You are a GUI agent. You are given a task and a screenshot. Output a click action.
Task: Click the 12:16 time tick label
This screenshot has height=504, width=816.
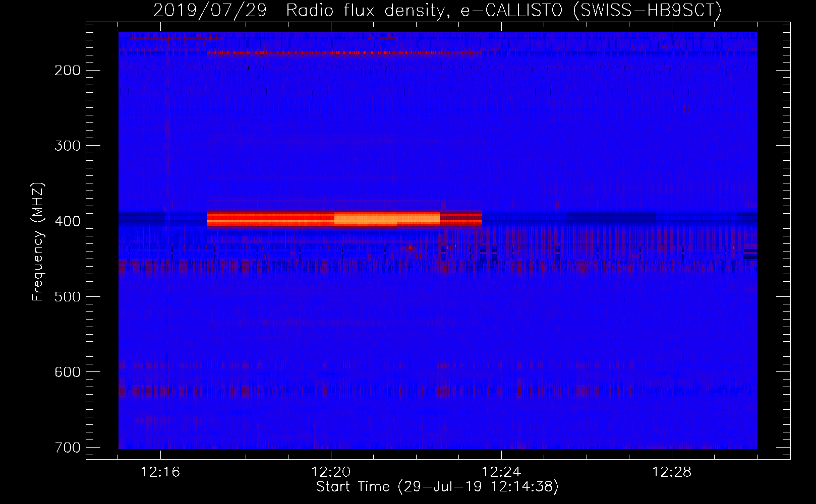click(160, 472)
